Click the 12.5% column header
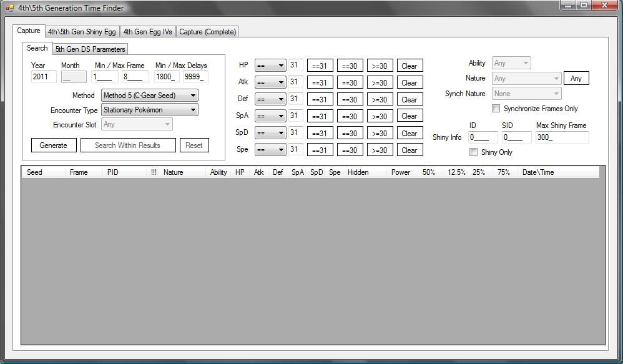This screenshot has width=623, height=364. (456, 172)
